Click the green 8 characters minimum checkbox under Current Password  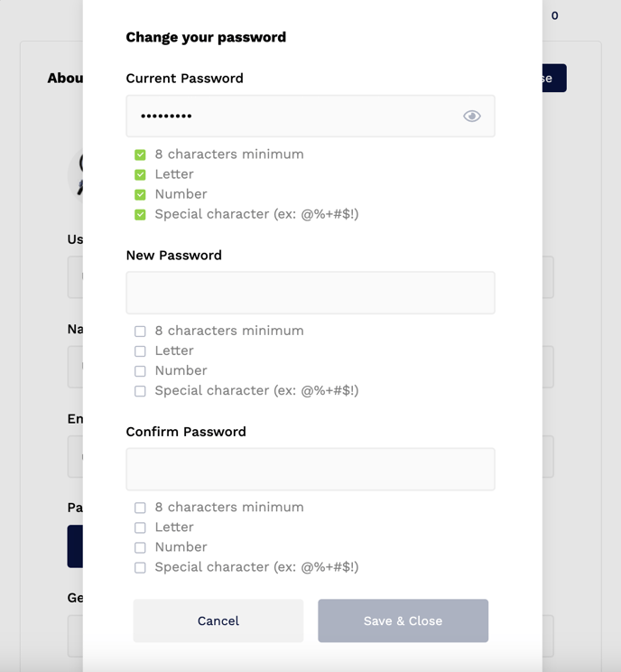click(x=140, y=154)
